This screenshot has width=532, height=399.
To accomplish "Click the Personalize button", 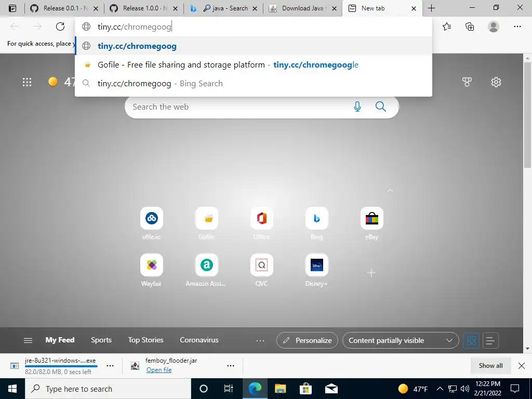I will click(x=307, y=340).
